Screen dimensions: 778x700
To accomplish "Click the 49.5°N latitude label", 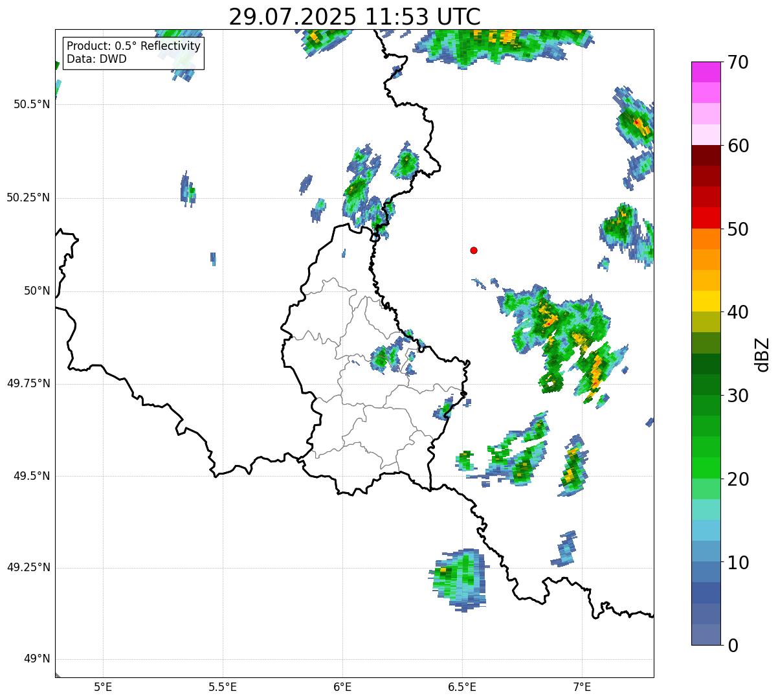I will 32,476.
